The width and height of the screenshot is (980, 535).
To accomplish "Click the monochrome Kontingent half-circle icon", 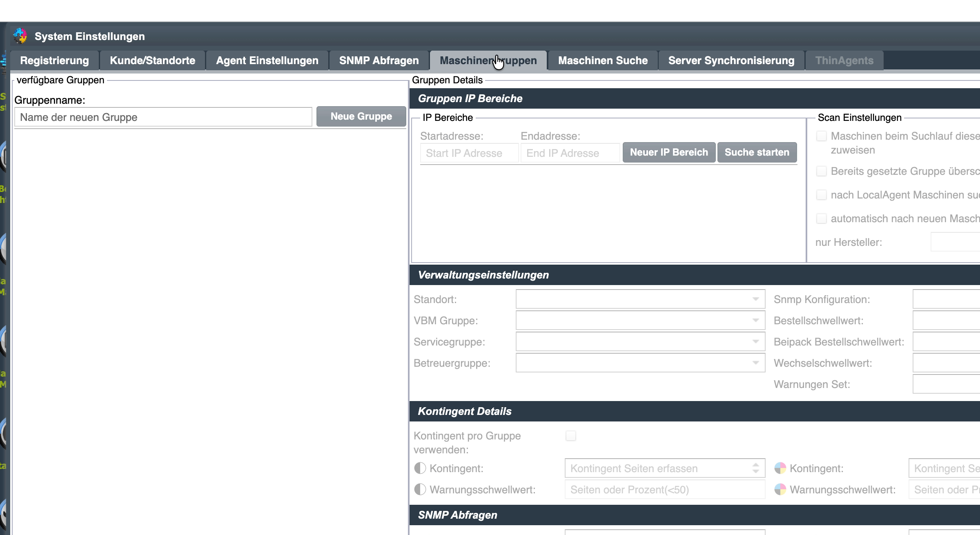I will coord(420,468).
